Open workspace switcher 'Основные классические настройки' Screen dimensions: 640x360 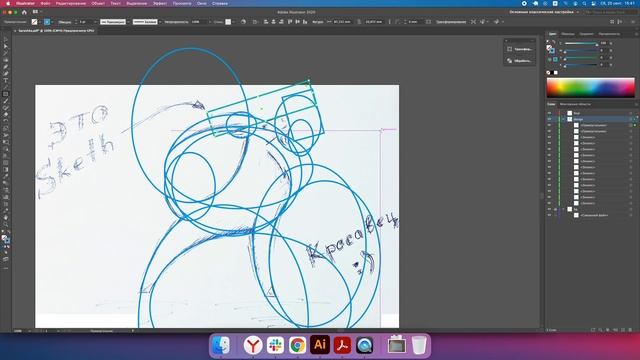pyautogui.click(x=544, y=12)
